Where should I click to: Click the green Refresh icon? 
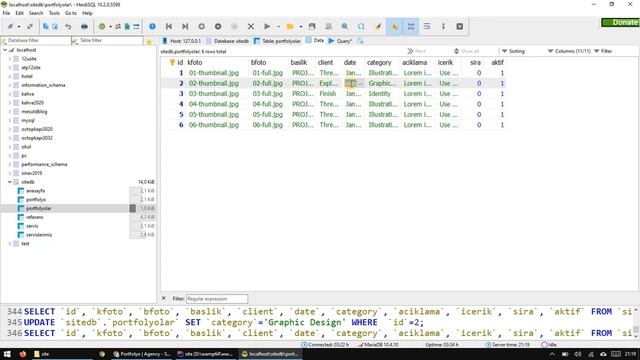(x=102, y=27)
